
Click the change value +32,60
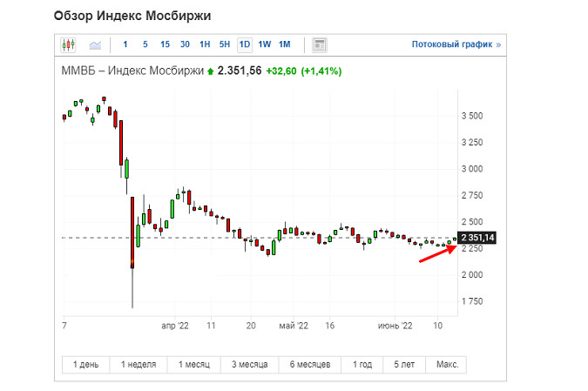[x=281, y=71]
